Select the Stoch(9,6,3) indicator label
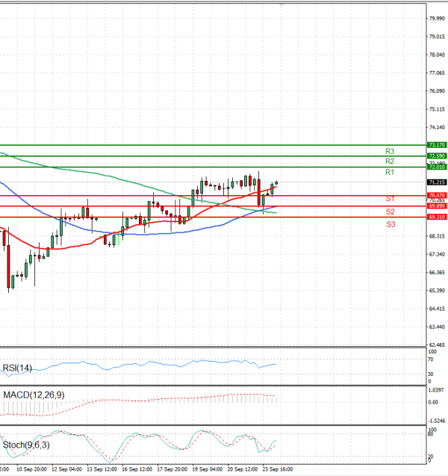448x476 pixels. pyautogui.click(x=26, y=445)
